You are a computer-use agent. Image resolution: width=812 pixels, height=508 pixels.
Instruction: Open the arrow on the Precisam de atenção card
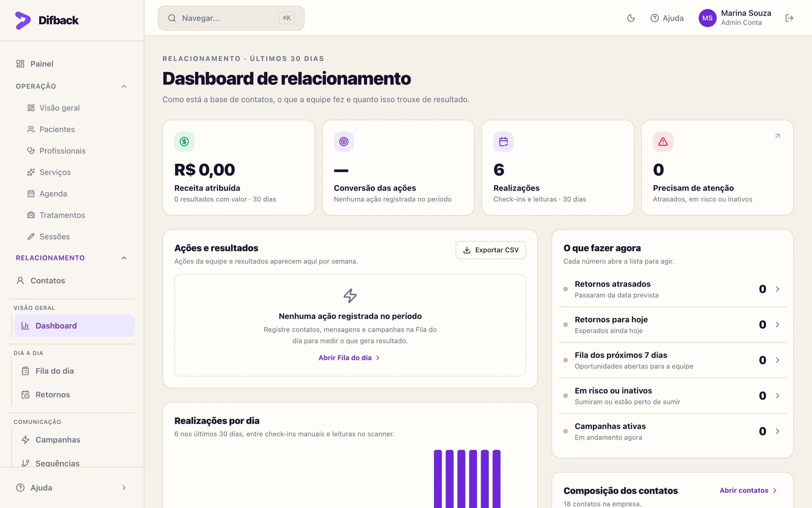[x=777, y=136]
